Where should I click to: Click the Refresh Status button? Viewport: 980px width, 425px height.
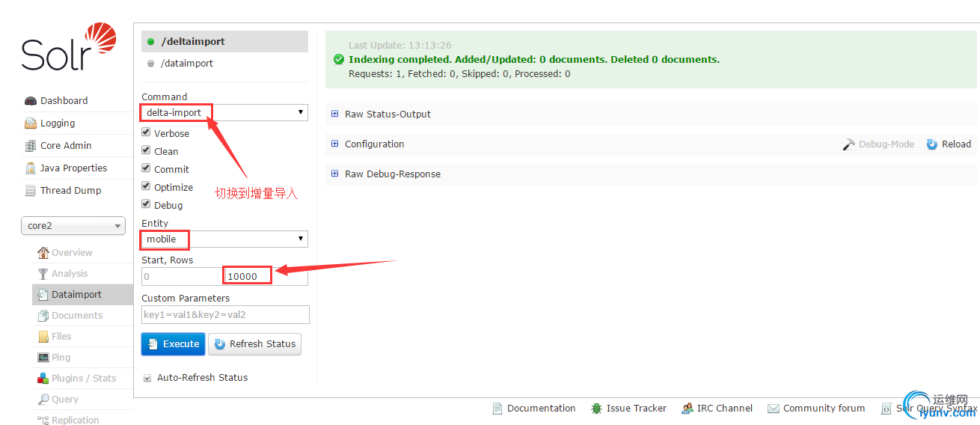tap(254, 344)
